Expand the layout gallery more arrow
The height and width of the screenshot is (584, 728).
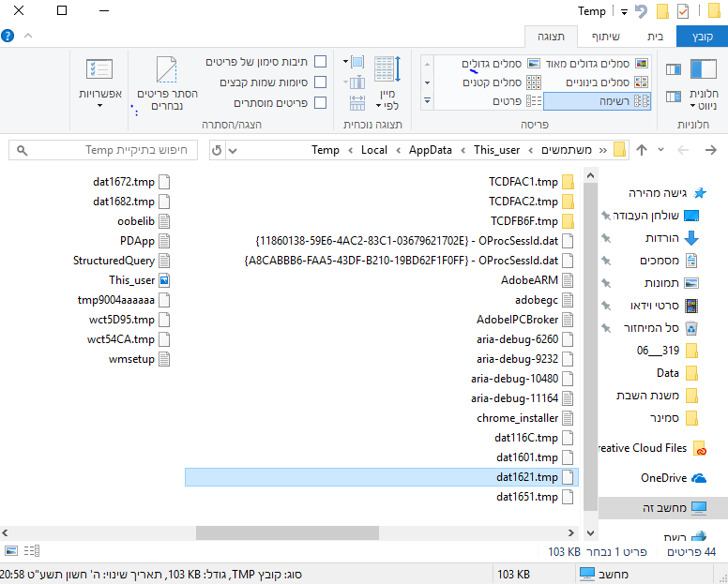coord(427,100)
